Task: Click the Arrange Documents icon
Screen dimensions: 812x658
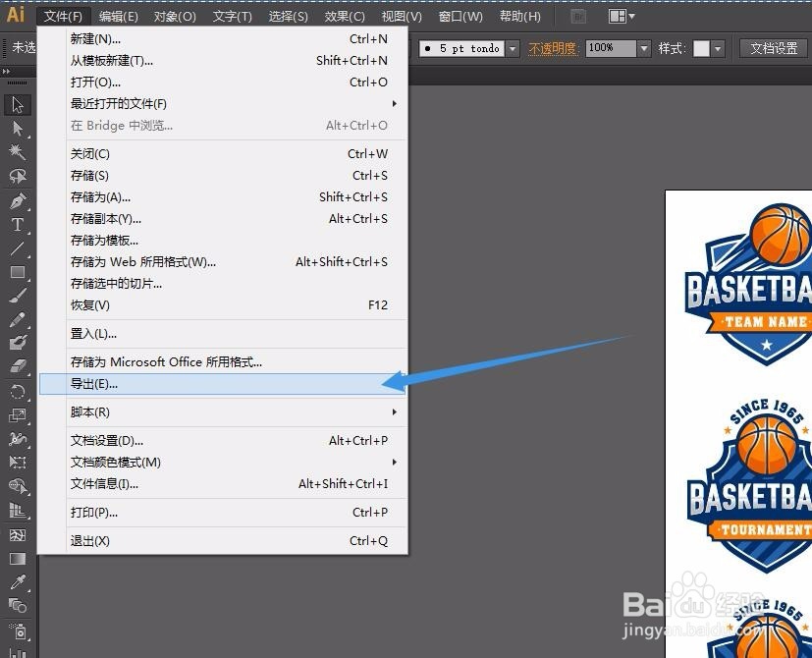Action: pyautogui.click(x=618, y=16)
